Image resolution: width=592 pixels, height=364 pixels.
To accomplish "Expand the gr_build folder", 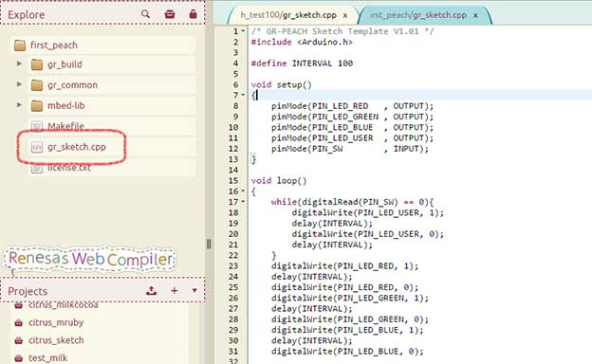I will (x=19, y=64).
